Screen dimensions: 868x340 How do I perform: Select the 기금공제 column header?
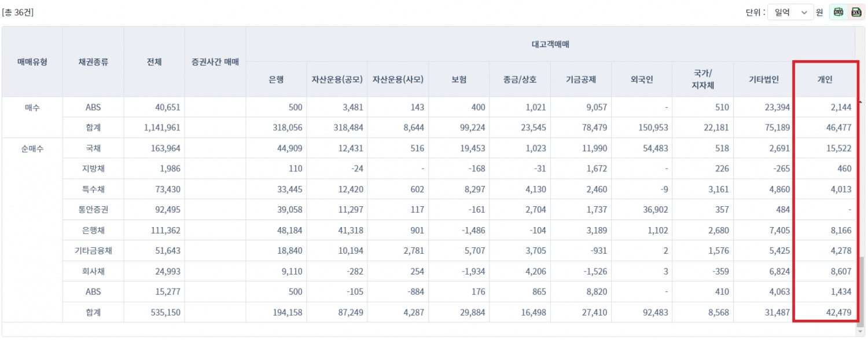click(580, 79)
